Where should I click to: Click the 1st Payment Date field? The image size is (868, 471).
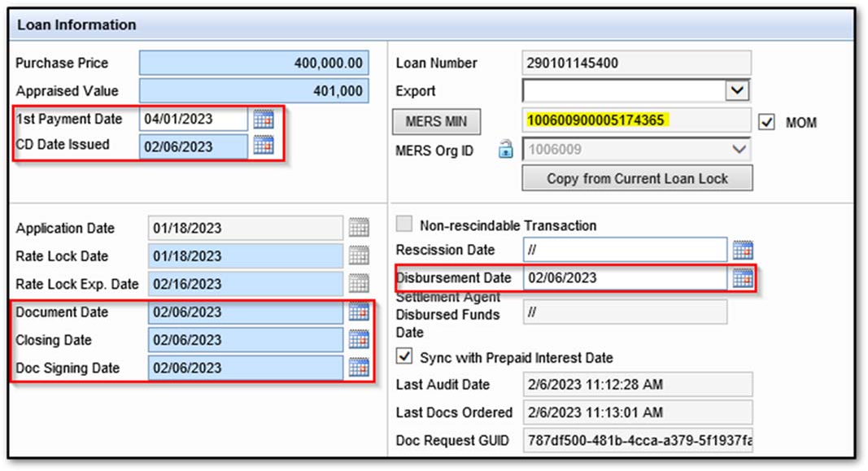pos(193,119)
